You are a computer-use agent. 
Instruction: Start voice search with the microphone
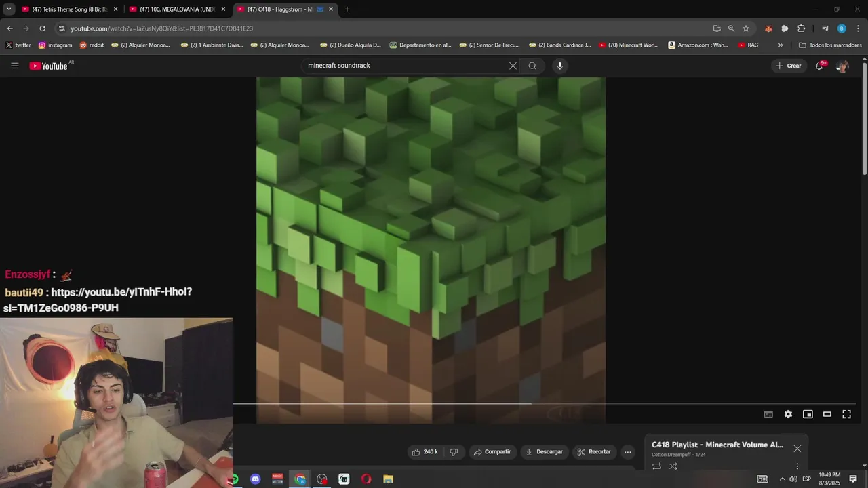tap(559, 66)
